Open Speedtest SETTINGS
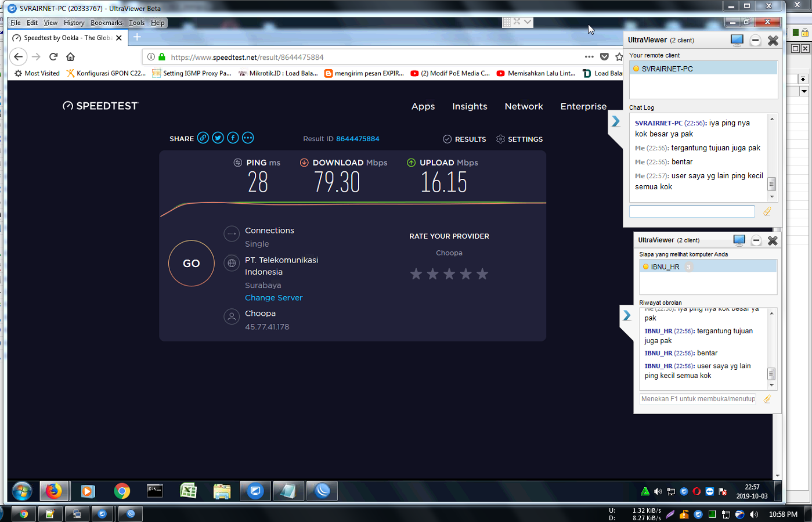The image size is (812, 522). 519,139
